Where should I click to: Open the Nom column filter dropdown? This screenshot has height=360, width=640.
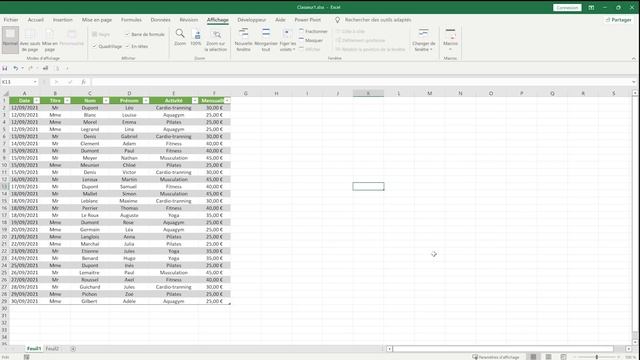(106, 100)
